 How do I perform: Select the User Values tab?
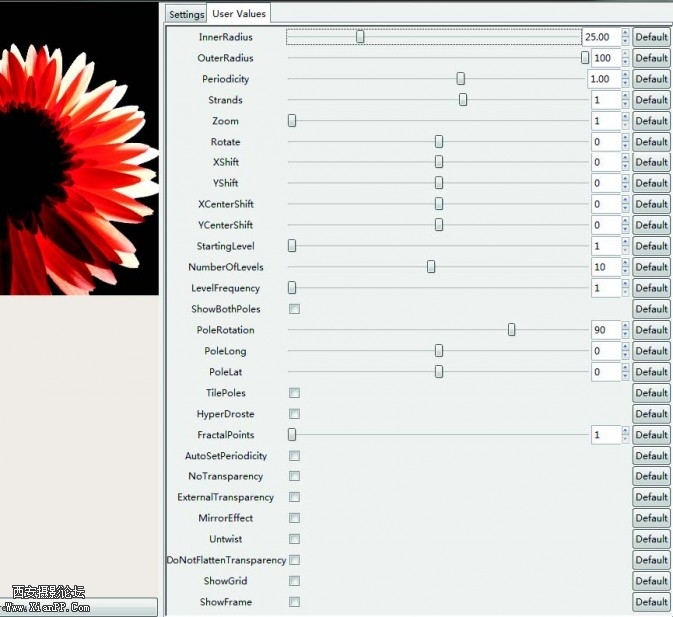(x=239, y=13)
